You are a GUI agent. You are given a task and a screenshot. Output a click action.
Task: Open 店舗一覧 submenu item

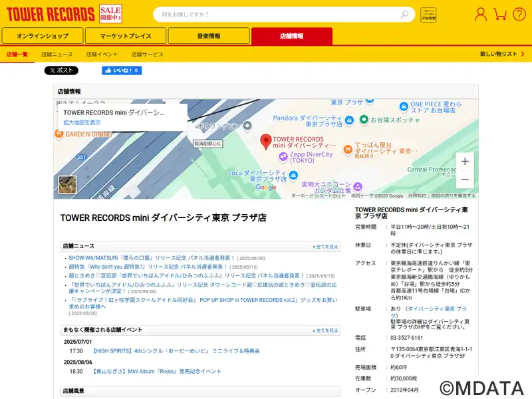17,55
